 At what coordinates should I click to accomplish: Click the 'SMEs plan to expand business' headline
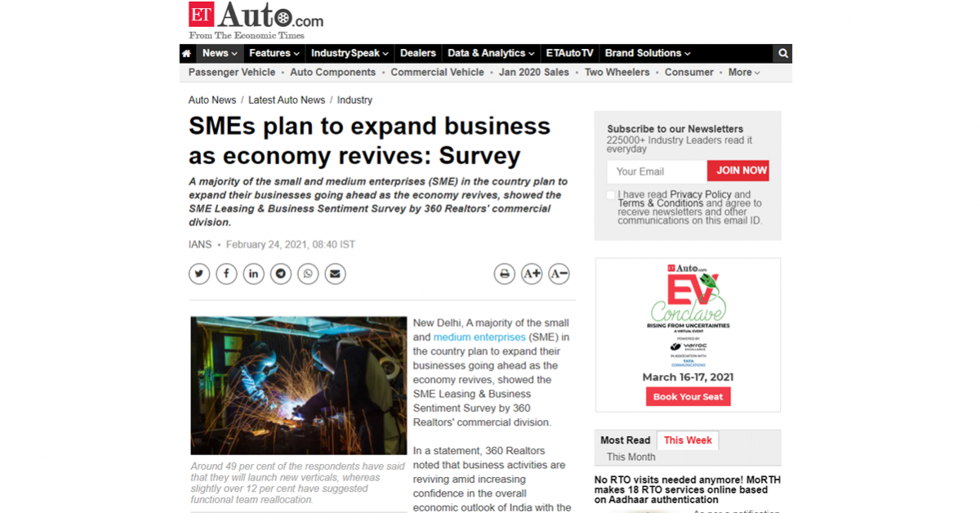(369, 141)
